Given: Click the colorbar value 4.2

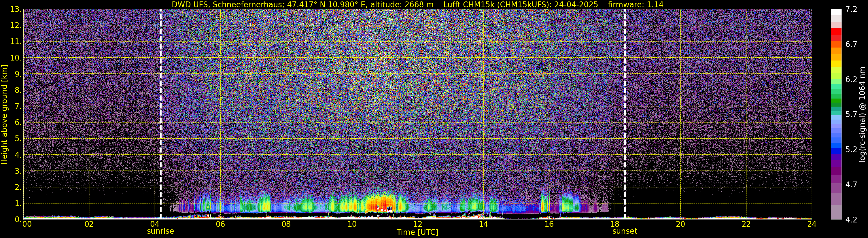Looking at the screenshot, I should point(851,220).
